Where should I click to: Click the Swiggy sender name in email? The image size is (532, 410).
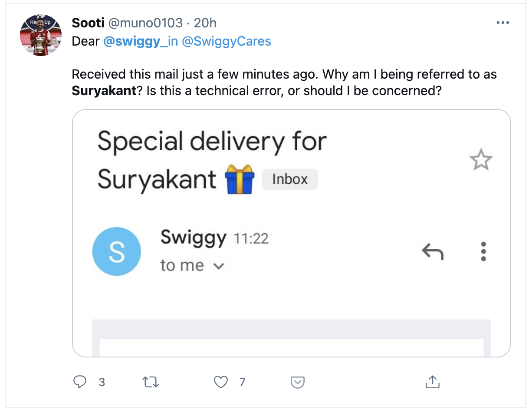click(x=193, y=237)
